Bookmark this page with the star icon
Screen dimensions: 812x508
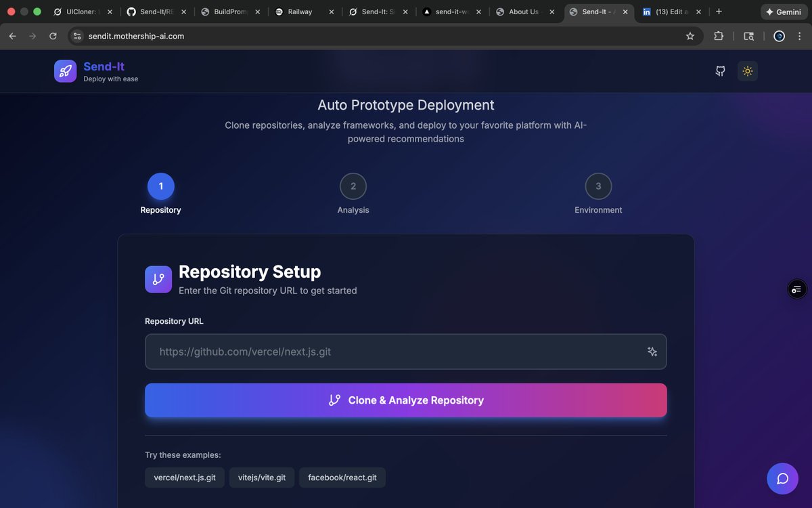click(690, 36)
